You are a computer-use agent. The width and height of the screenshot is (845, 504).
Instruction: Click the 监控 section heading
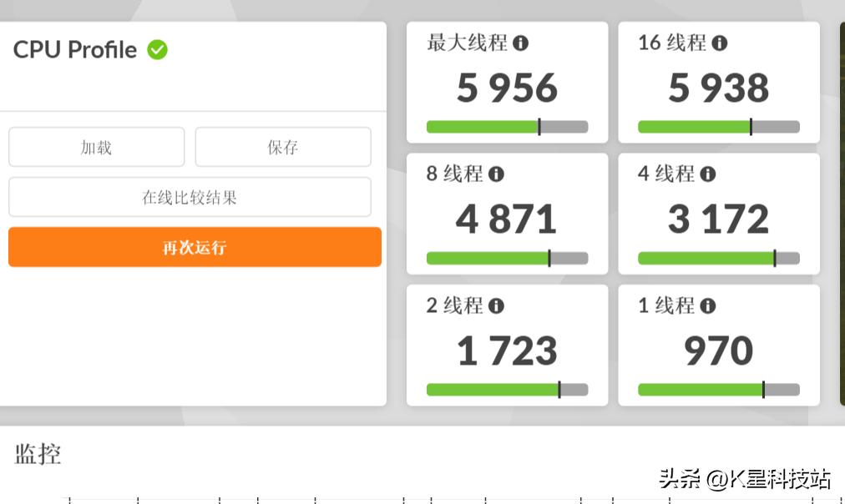[38, 453]
